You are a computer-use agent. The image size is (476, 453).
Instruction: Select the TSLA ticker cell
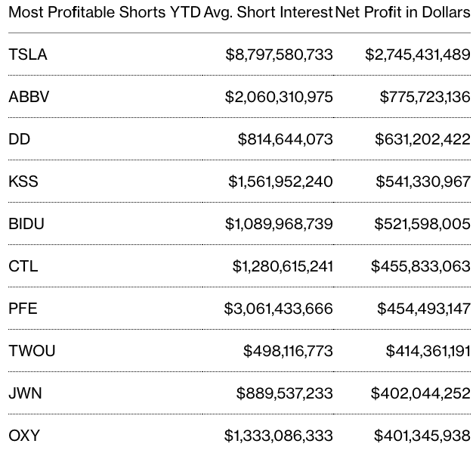(28, 54)
